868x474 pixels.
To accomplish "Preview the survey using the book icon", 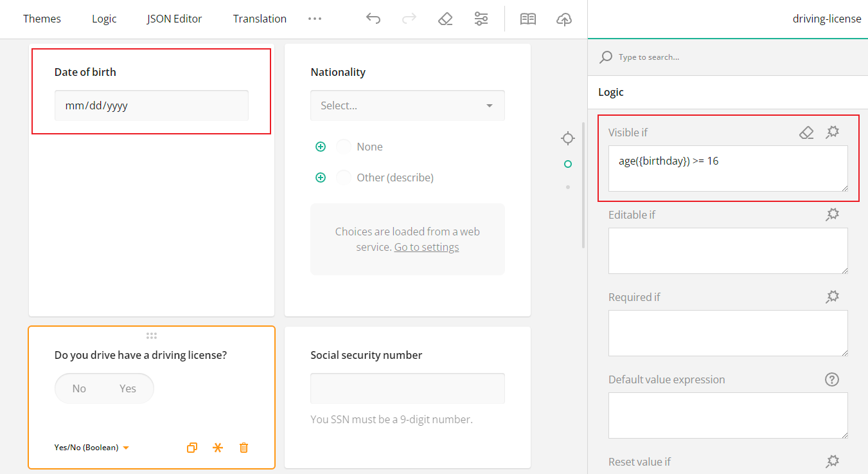I will 528,19.
